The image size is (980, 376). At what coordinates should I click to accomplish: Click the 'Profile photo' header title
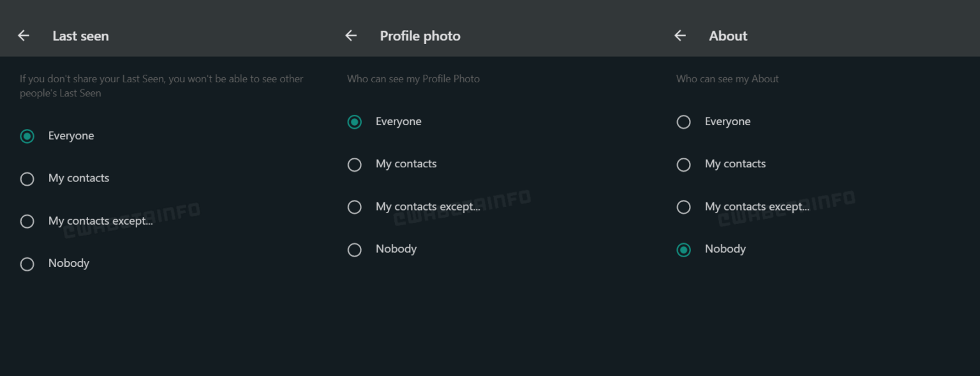pos(420,36)
